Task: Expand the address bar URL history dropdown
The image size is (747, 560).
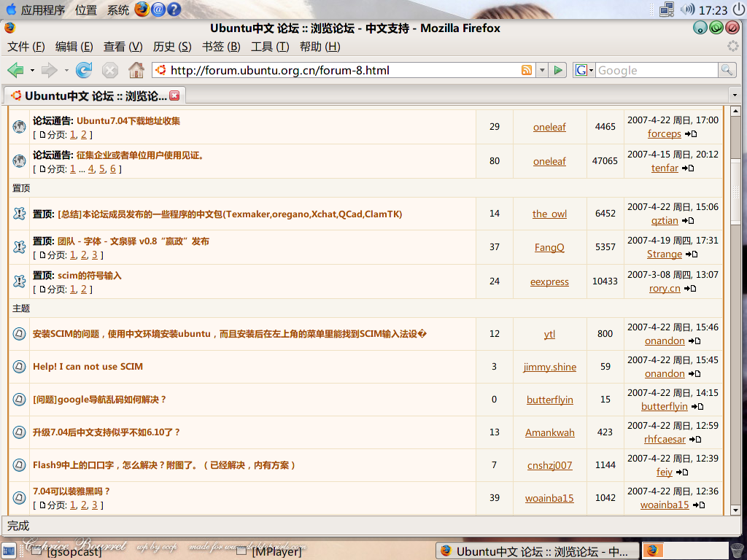Action: click(542, 71)
